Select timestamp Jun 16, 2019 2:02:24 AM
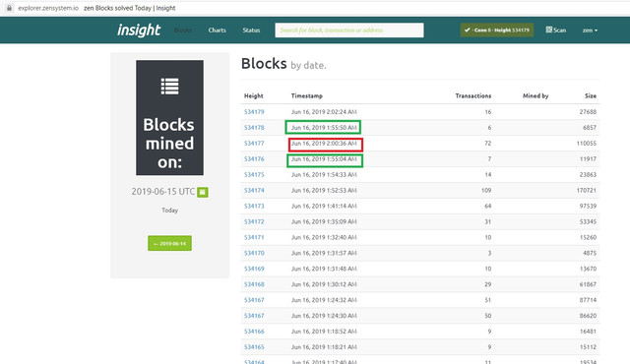Image resolution: width=630 pixels, height=364 pixels. [x=324, y=112]
